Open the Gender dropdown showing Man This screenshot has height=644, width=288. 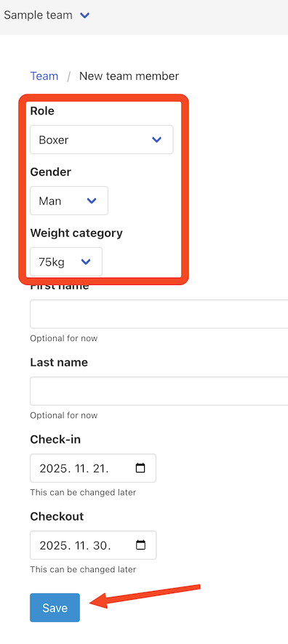[x=69, y=201]
